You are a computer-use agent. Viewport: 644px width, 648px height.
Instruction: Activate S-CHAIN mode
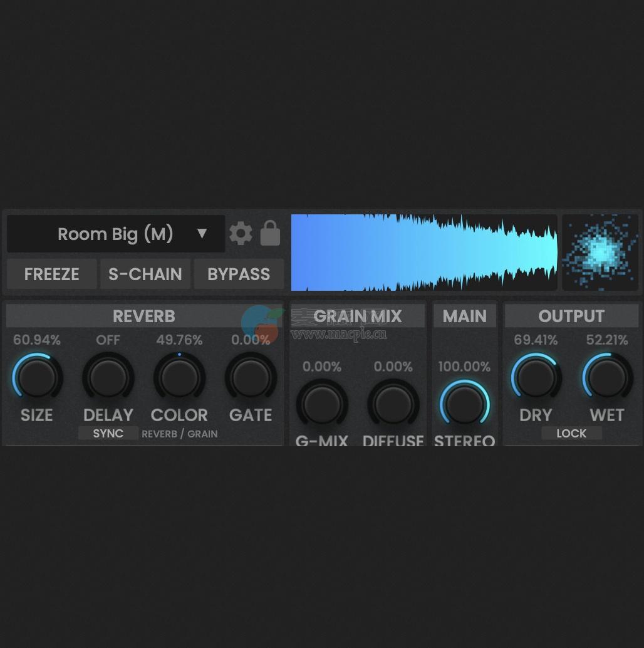tap(145, 274)
